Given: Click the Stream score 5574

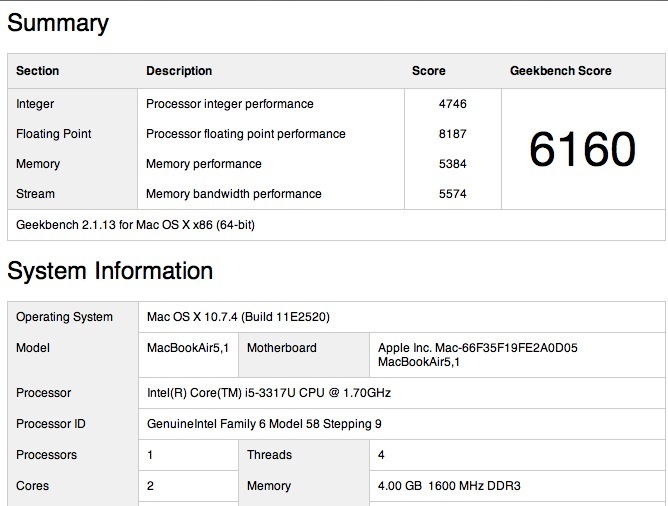Looking at the screenshot, I should point(452,194).
